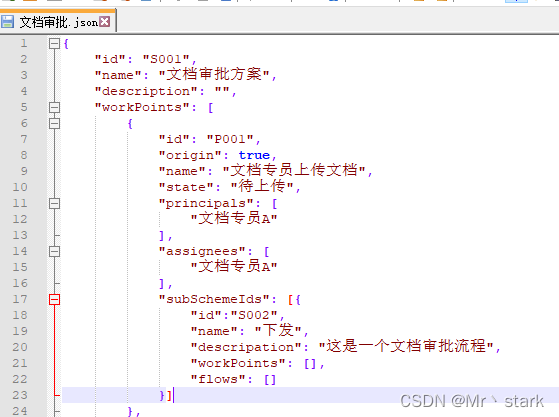Viewport: 559px width, 417px height.
Task: Click the "description" key on line 4
Action: [146, 92]
